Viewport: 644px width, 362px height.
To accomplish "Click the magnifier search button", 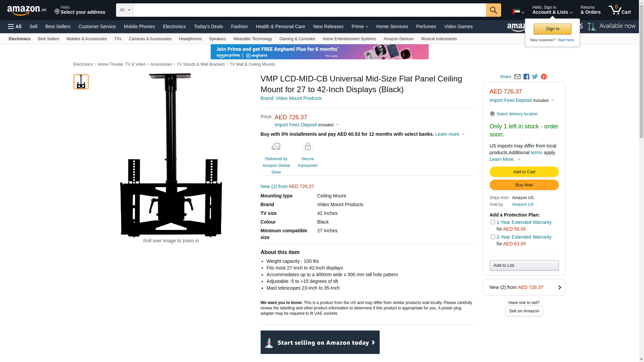I will [x=493, y=10].
